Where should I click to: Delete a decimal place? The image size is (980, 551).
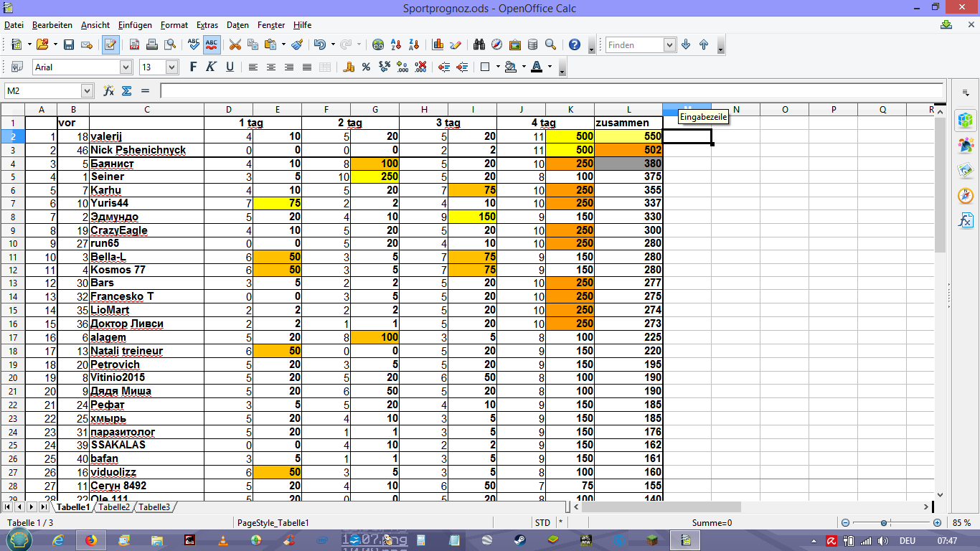[x=421, y=67]
